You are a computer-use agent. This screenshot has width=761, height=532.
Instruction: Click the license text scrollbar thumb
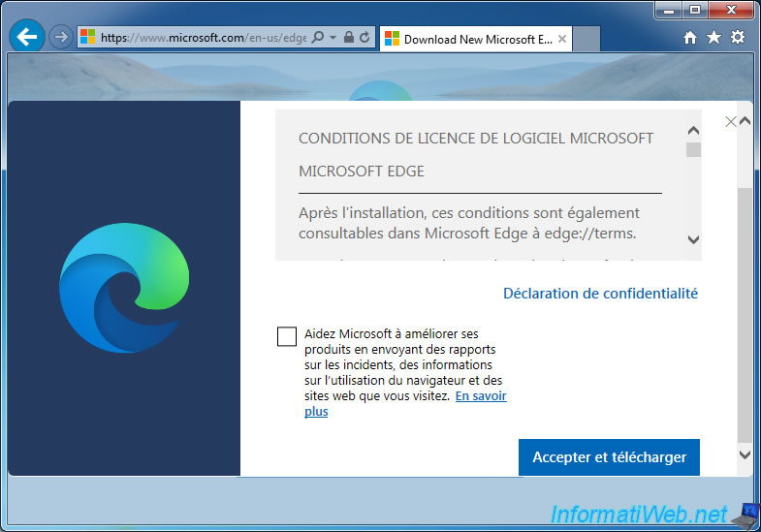tap(693, 149)
